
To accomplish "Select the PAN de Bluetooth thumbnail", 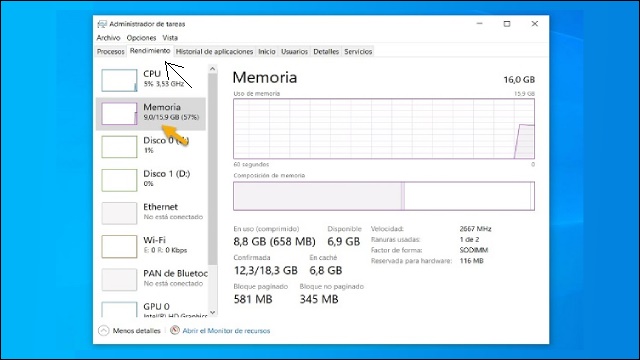I will [x=119, y=280].
